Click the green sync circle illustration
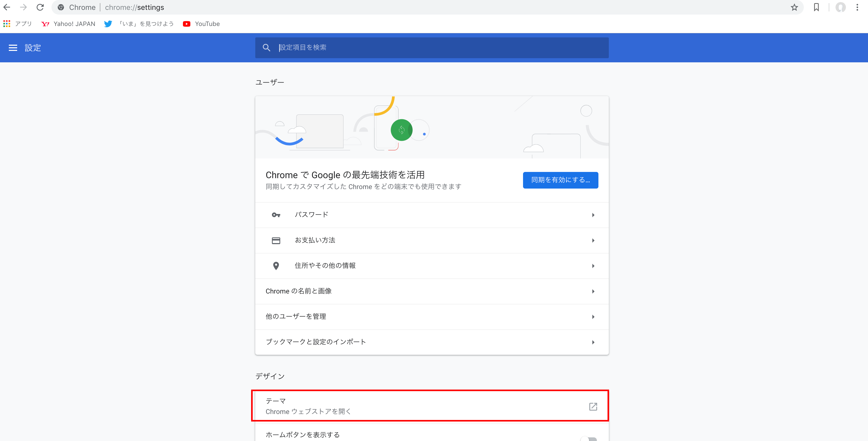The width and height of the screenshot is (868, 441). point(401,130)
